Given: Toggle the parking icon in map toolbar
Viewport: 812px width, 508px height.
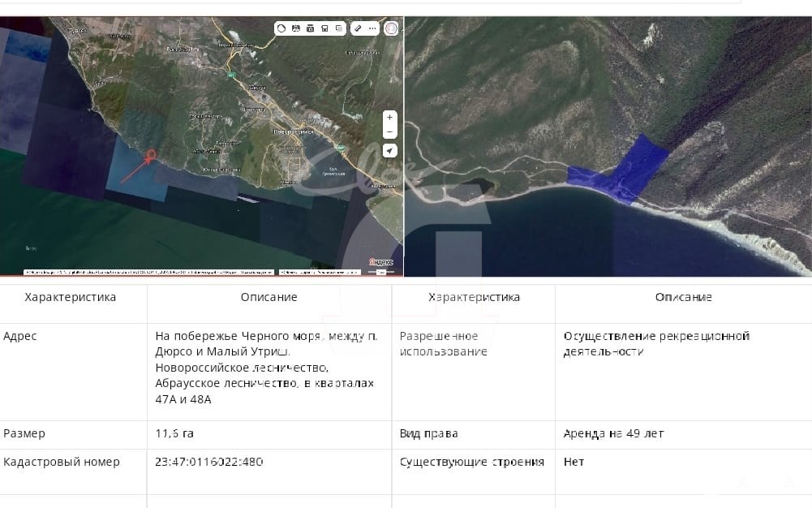Looking at the screenshot, I should point(324,28).
